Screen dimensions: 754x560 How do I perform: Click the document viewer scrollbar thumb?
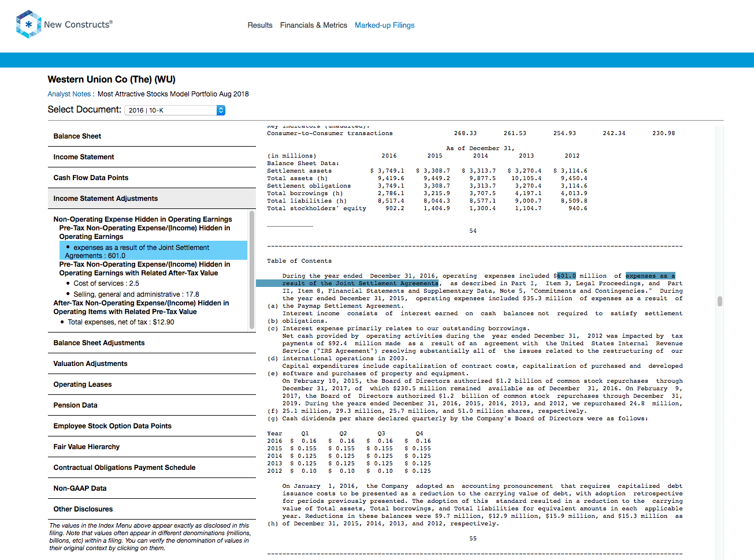click(x=720, y=301)
